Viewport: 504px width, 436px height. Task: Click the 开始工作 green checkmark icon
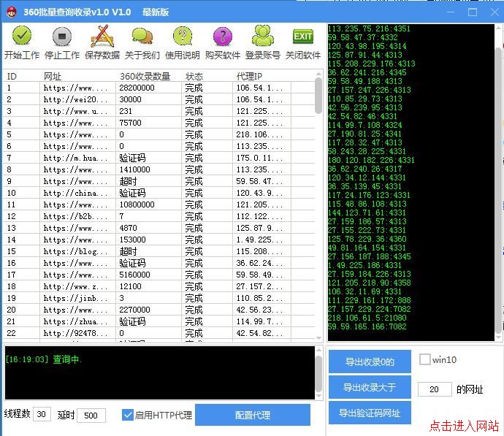coord(22,37)
